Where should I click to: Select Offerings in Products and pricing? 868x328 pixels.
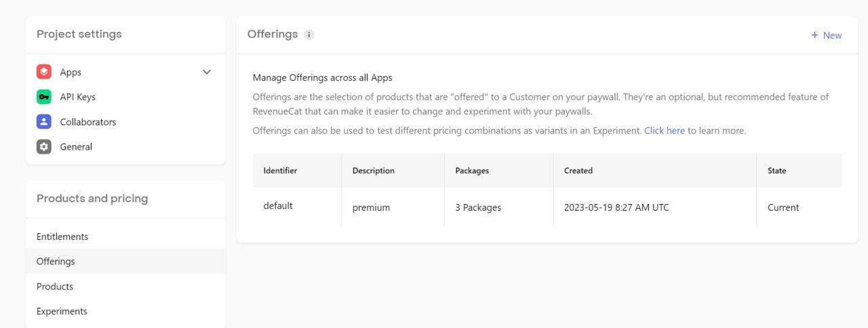point(125,261)
